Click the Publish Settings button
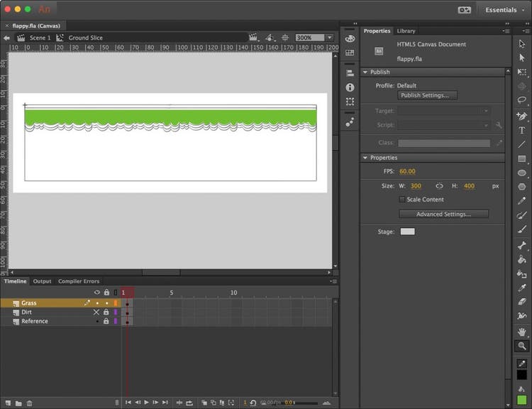Viewport: 532px width, 409px height. [428, 95]
